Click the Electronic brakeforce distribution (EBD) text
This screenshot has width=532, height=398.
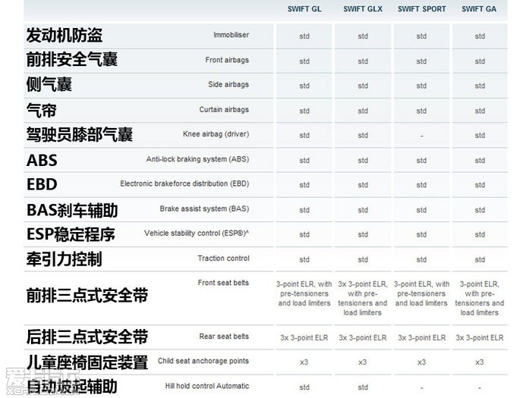[x=184, y=184]
